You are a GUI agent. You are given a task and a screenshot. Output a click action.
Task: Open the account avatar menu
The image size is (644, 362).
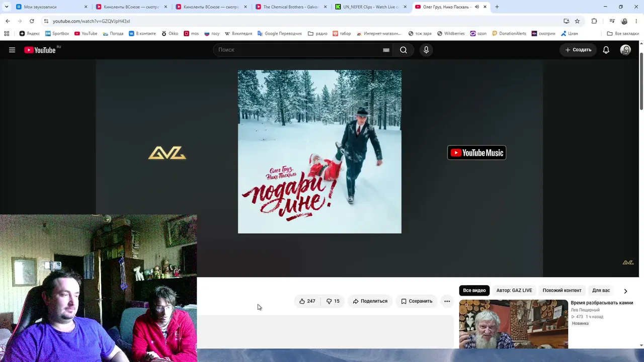pyautogui.click(x=625, y=50)
